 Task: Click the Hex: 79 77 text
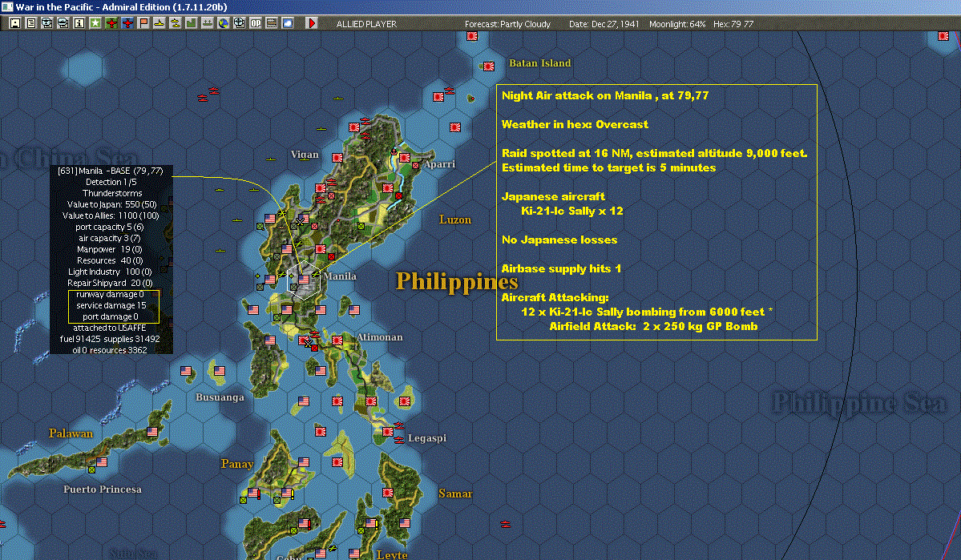tap(733, 24)
